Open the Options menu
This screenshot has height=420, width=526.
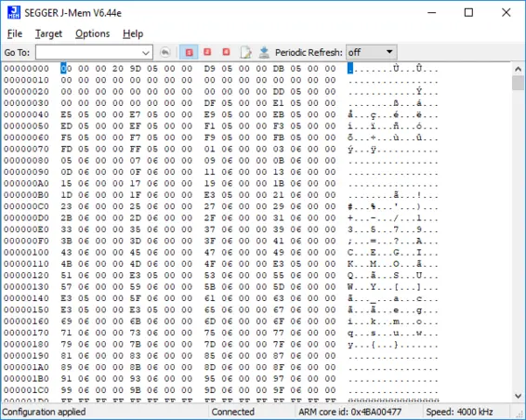[x=92, y=33]
